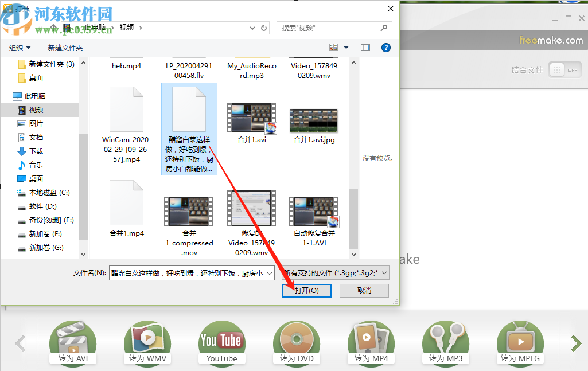Select Video_1578490209.wmv file
Screen dimensions: 588x371
(314, 71)
